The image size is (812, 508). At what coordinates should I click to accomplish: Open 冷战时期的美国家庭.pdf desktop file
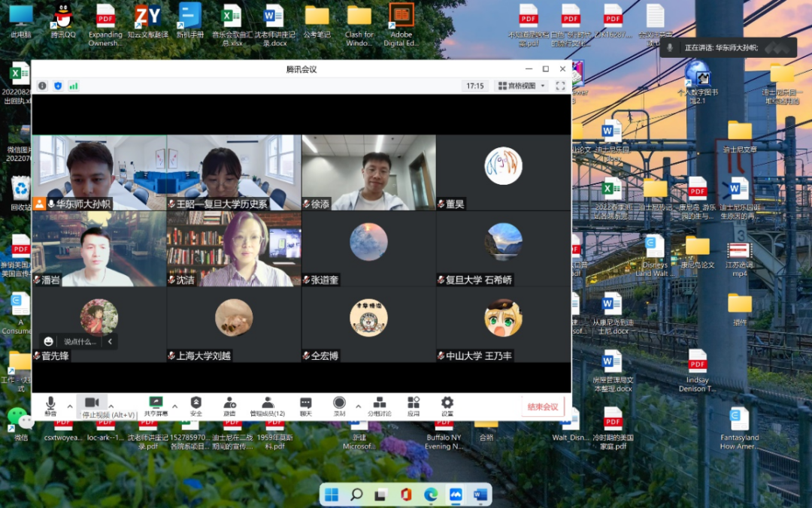pyautogui.click(x=613, y=428)
